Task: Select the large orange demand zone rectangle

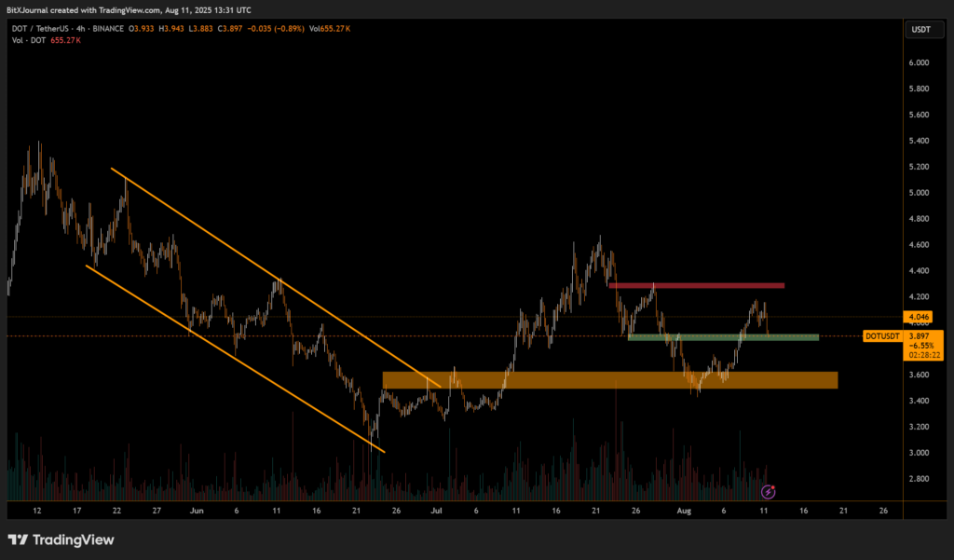Action: [x=609, y=380]
